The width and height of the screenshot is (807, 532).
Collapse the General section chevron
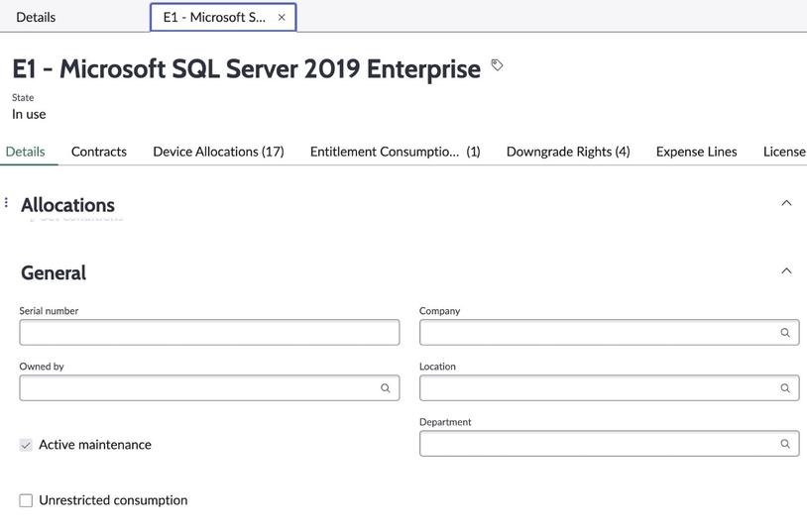point(786,270)
